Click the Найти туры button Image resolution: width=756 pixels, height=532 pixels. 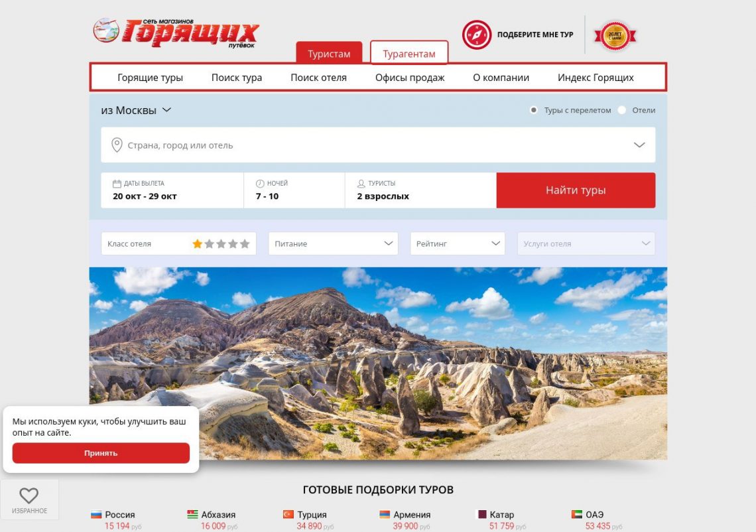(x=576, y=190)
